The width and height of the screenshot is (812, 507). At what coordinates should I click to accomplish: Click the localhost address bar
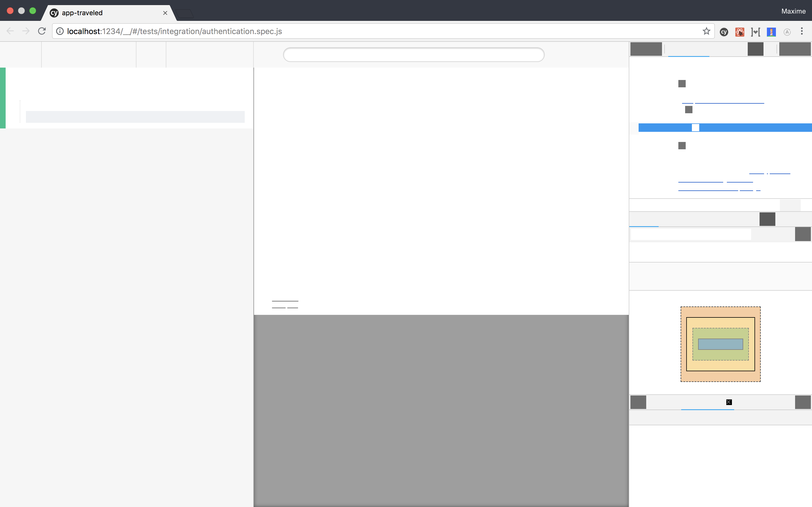[x=369, y=31]
